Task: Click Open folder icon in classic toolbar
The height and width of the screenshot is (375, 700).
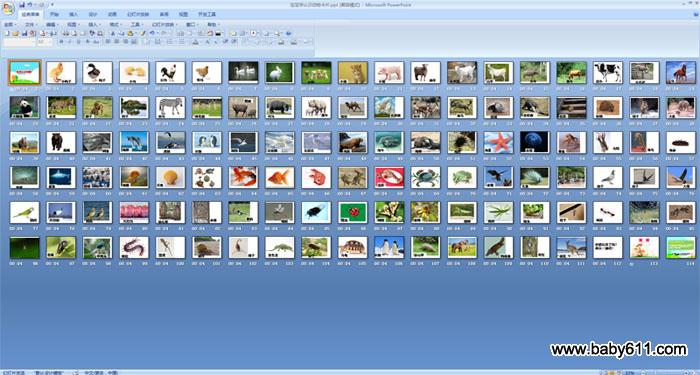Action: coord(15,33)
